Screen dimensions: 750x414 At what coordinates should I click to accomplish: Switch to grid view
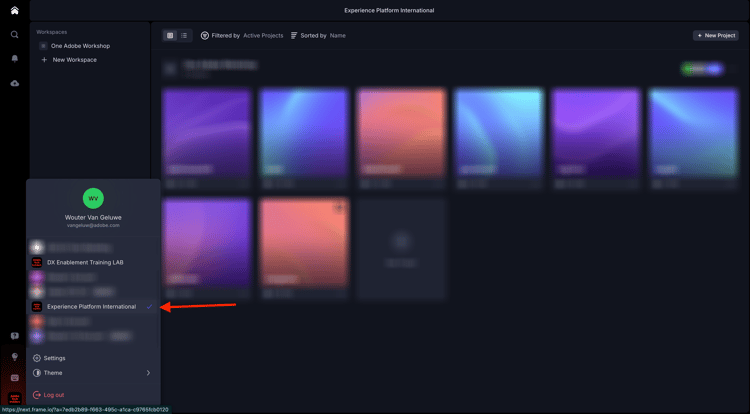170,35
